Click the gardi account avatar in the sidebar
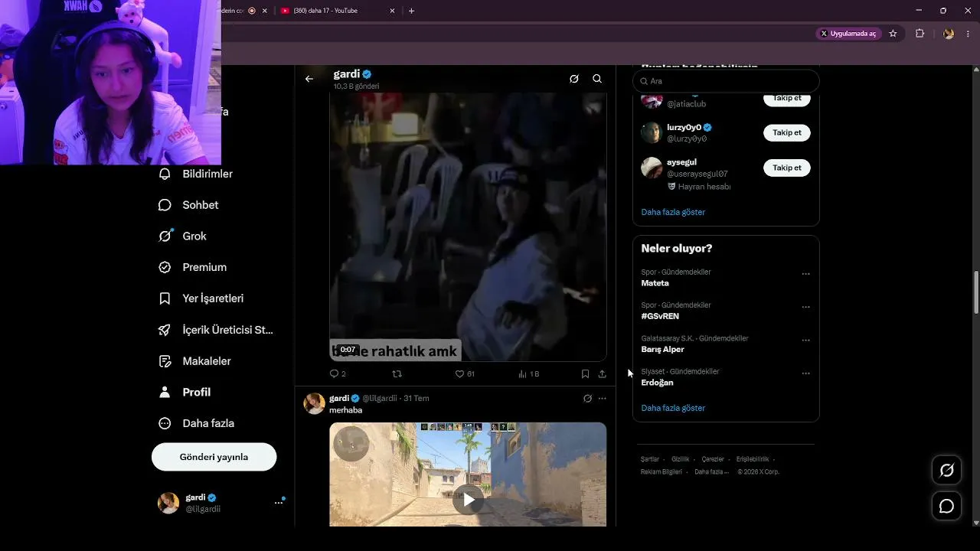980x551 pixels. (x=168, y=503)
